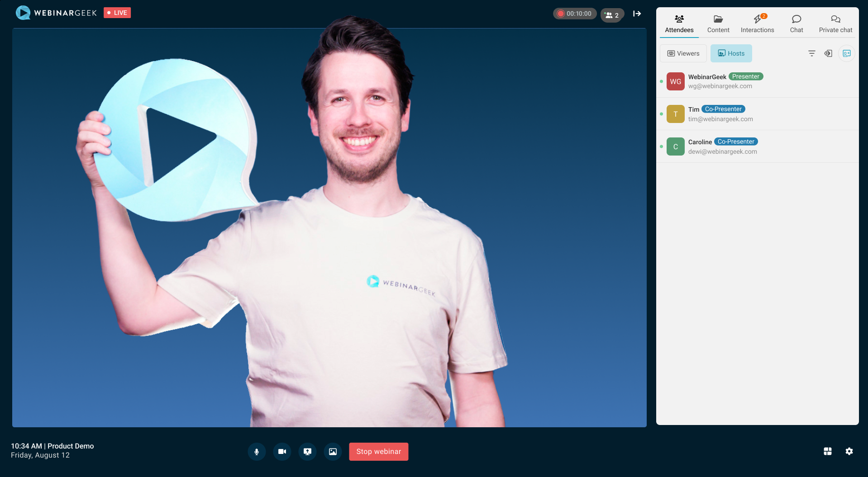Select the Hosts filter button

(x=731, y=53)
